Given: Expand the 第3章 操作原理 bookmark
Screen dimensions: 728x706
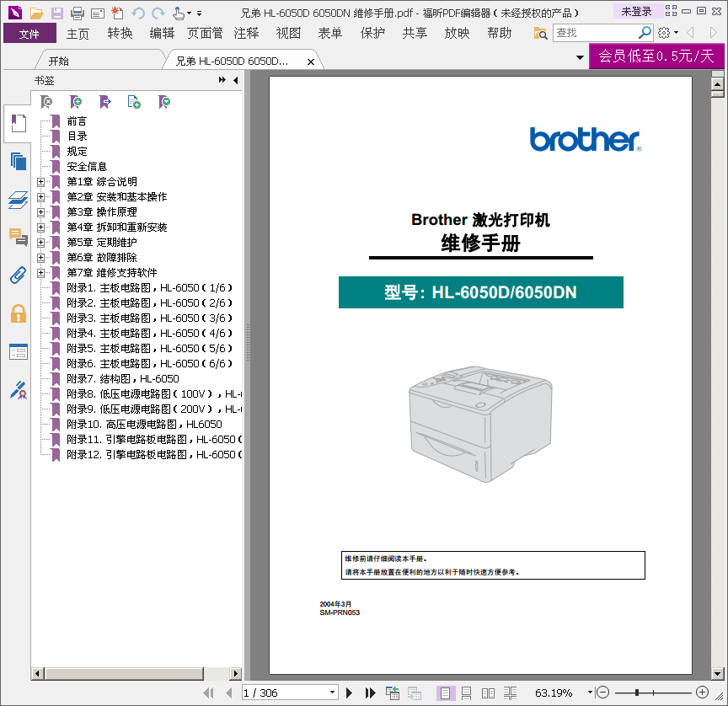Looking at the screenshot, I should point(40,212).
